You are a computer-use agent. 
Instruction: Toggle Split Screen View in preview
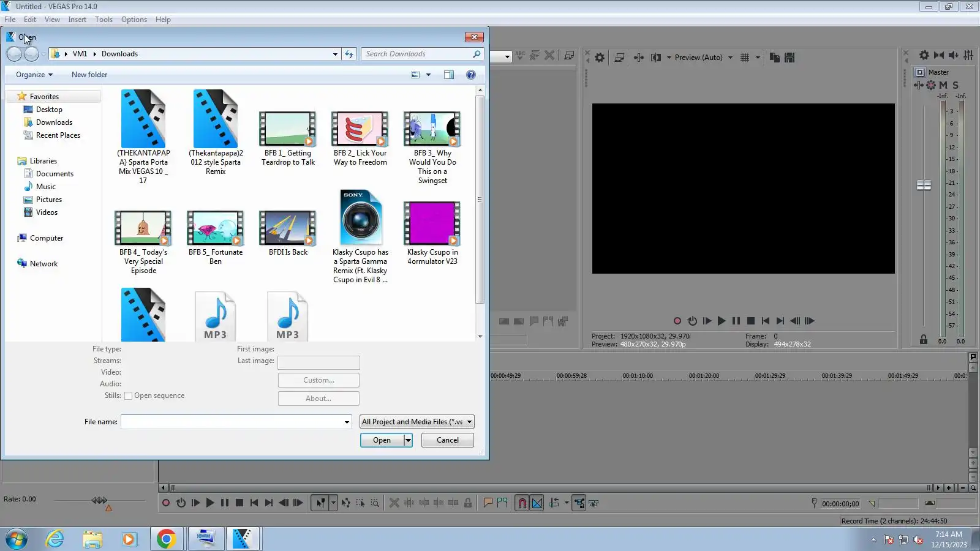(x=656, y=58)
